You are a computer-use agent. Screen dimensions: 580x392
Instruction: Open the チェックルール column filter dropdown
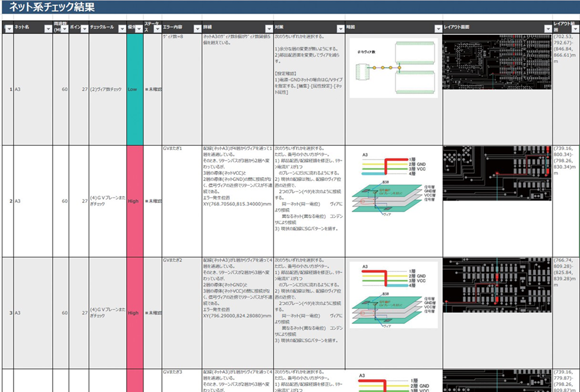[x=121, y=29]
